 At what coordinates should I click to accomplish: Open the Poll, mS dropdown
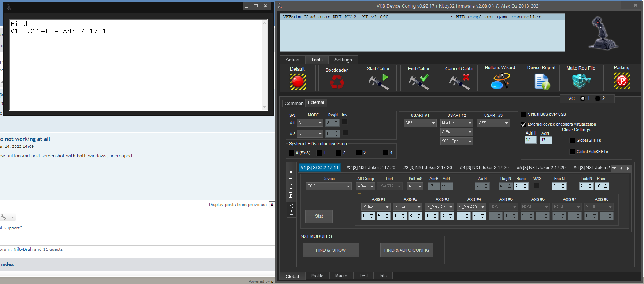415,186
